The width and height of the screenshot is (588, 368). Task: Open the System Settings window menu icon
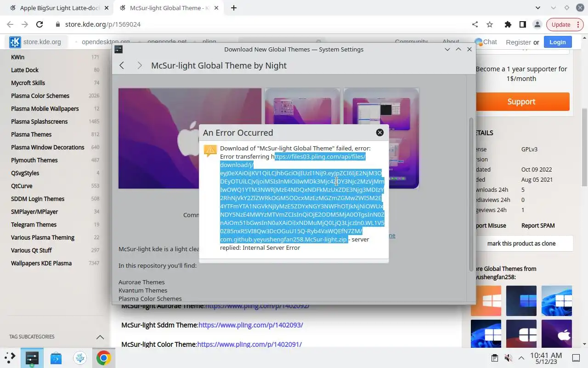coord(119,49)
